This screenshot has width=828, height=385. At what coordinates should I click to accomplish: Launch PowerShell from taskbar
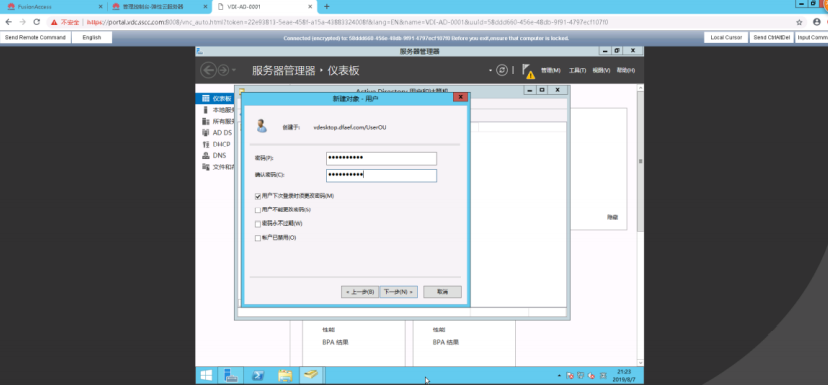click(258, 375)
